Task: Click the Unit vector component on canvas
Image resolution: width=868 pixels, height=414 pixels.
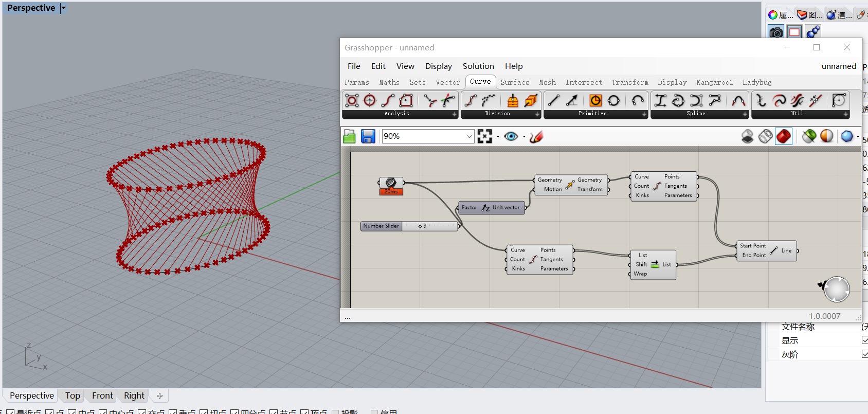Action: pyautogui.click(x=491, y=208)
